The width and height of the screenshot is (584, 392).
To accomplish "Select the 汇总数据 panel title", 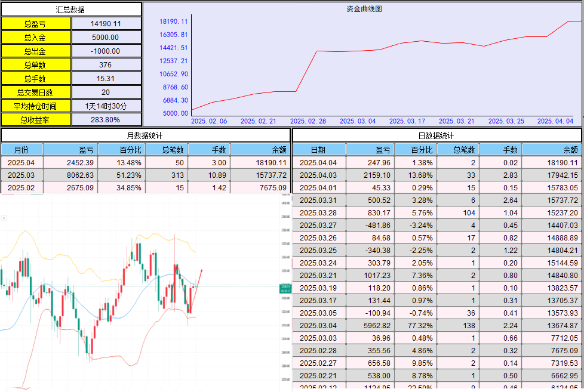I will (x=70, y=10).
